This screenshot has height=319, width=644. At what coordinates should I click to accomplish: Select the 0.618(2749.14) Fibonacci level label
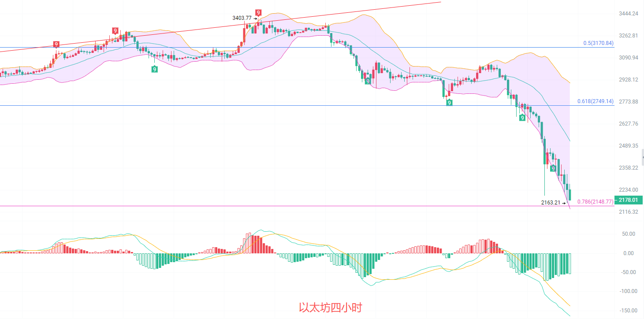tap(595, 101)
